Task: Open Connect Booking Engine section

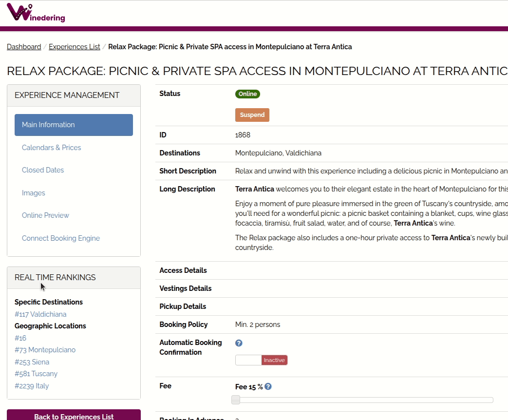Action: point(60,238)
